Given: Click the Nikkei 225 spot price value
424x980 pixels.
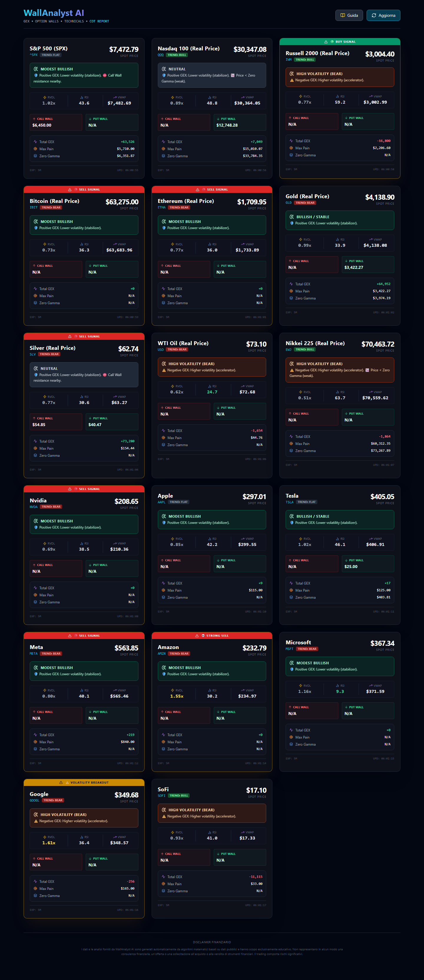Looking at the screenshot, I should 377,344.
